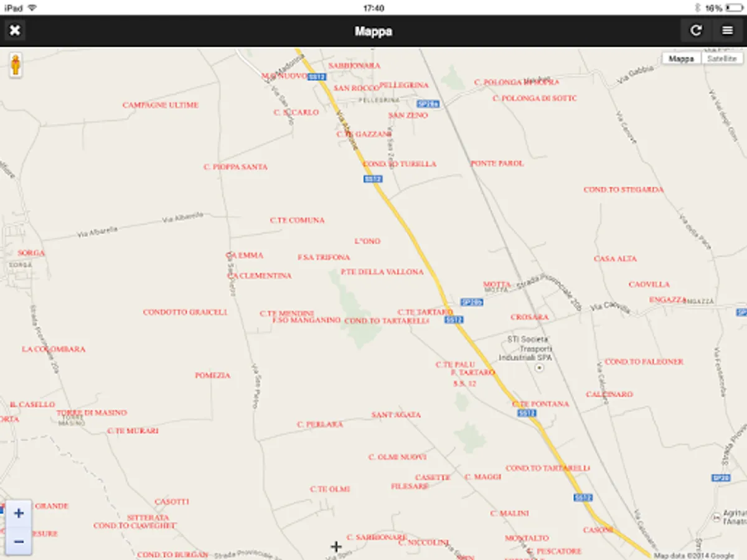Select the C.TE FONTANA label

point(540,404)
